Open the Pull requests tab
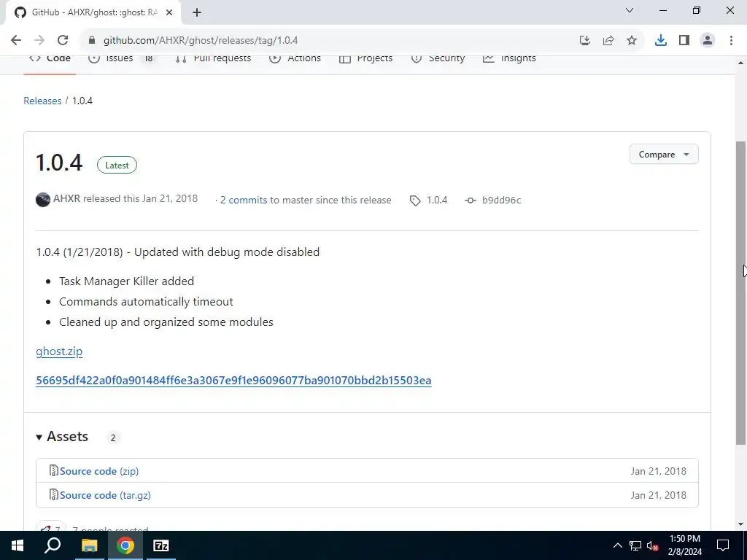The width and height of the screenshot is (747, 560). pos(213,58)
